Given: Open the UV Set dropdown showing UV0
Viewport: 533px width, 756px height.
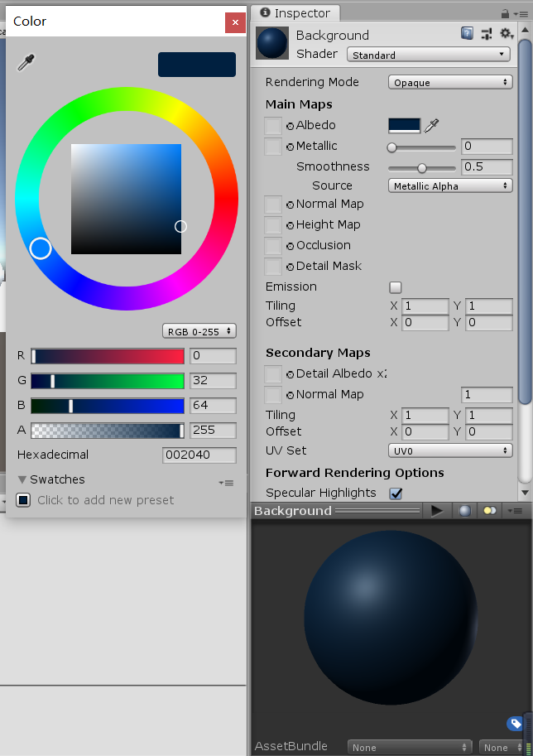Looking at the screenshot, I should 450,450.
